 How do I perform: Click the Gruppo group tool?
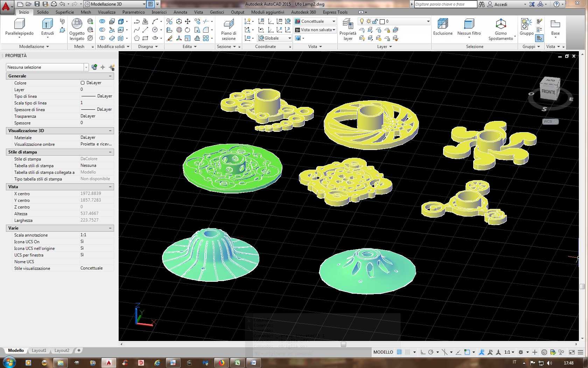tap(526, 27)
